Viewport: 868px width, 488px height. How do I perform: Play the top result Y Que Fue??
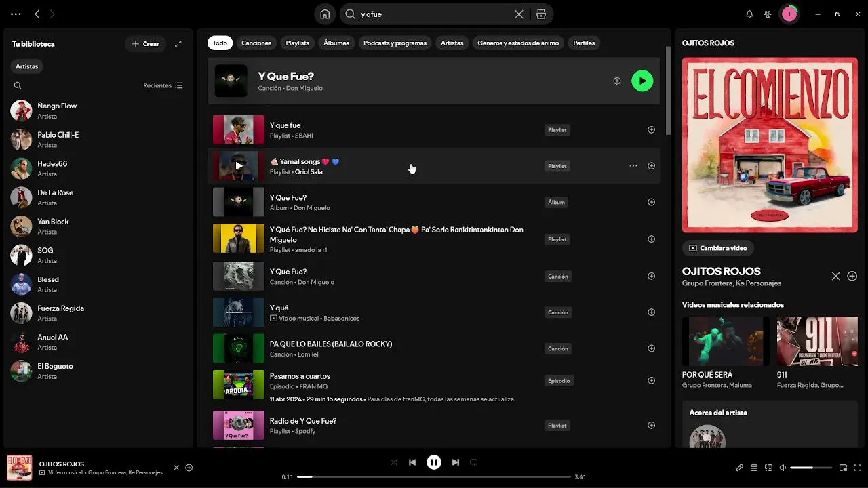642,81
